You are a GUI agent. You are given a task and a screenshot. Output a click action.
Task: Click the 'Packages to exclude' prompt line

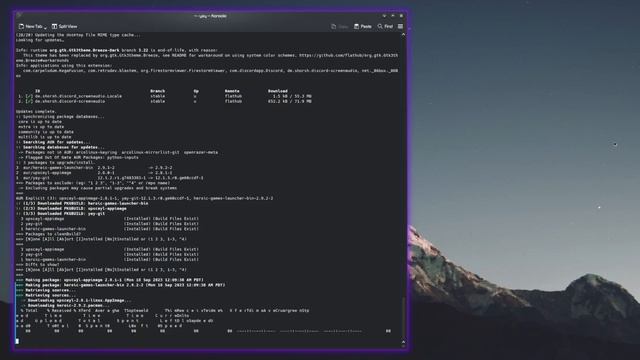pyautogui.click(x=93, y=183)
